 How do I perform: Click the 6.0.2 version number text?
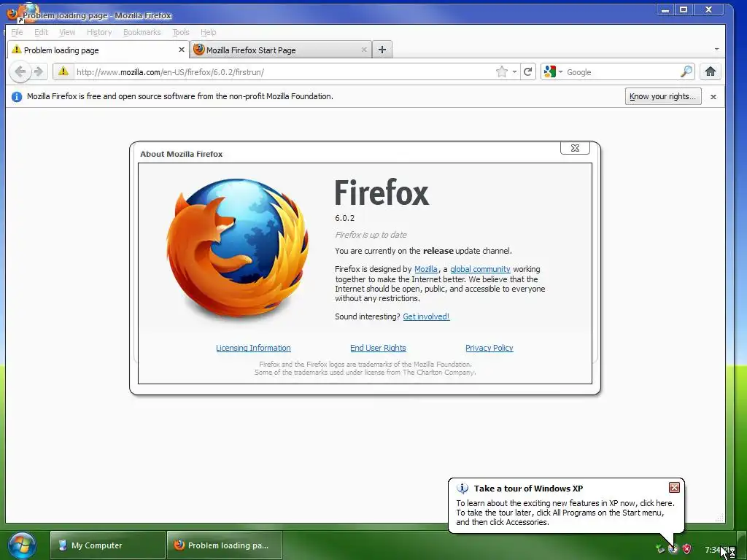344,218
